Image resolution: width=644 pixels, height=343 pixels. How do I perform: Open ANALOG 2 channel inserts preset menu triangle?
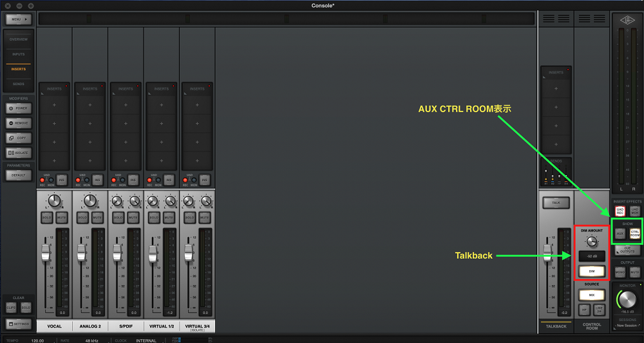click(78, 93)
